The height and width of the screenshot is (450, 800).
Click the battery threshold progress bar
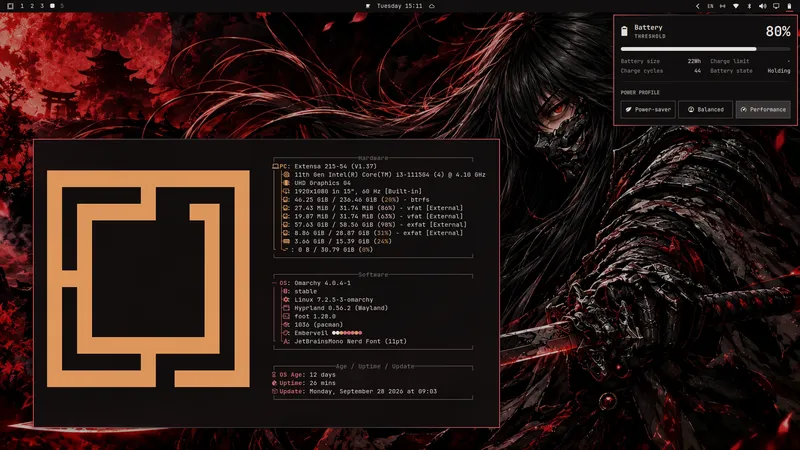[x=705, y=49]
